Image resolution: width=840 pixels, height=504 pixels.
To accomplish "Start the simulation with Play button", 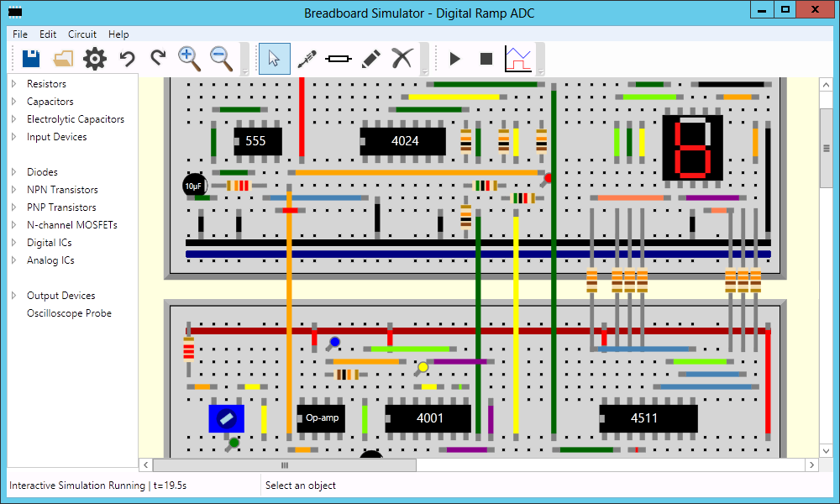I will (454, 58).
